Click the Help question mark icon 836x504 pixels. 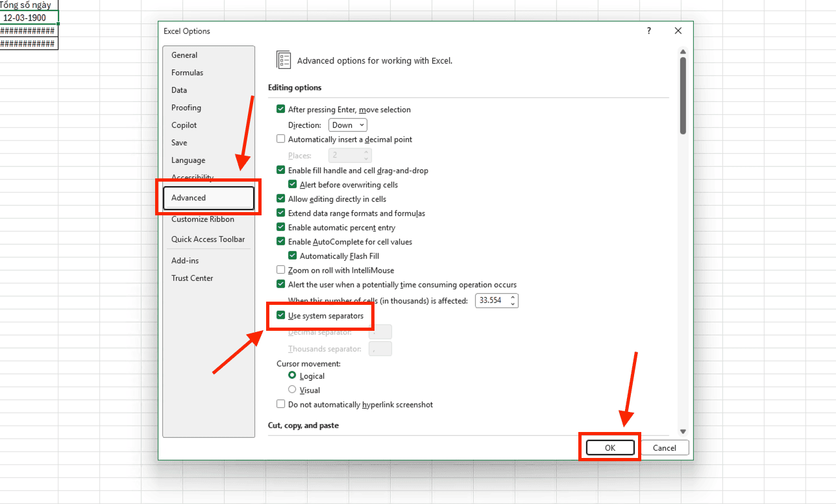649,31
